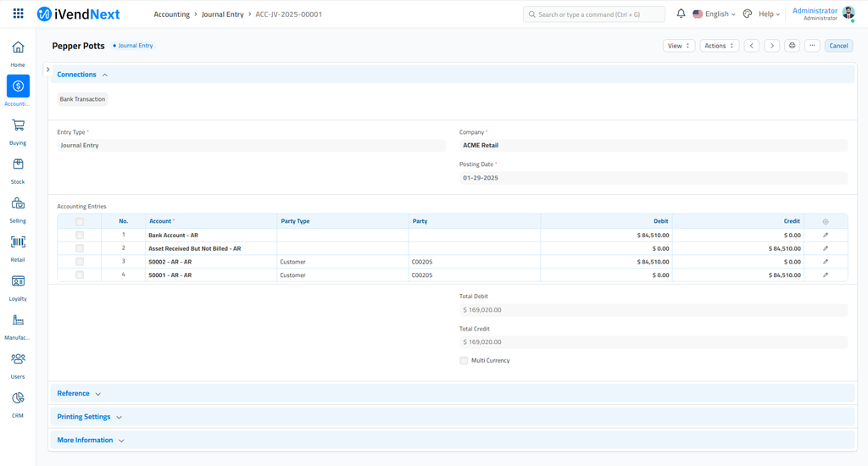
Task: Open the Retail barcode module
Action: pos(18,242)
